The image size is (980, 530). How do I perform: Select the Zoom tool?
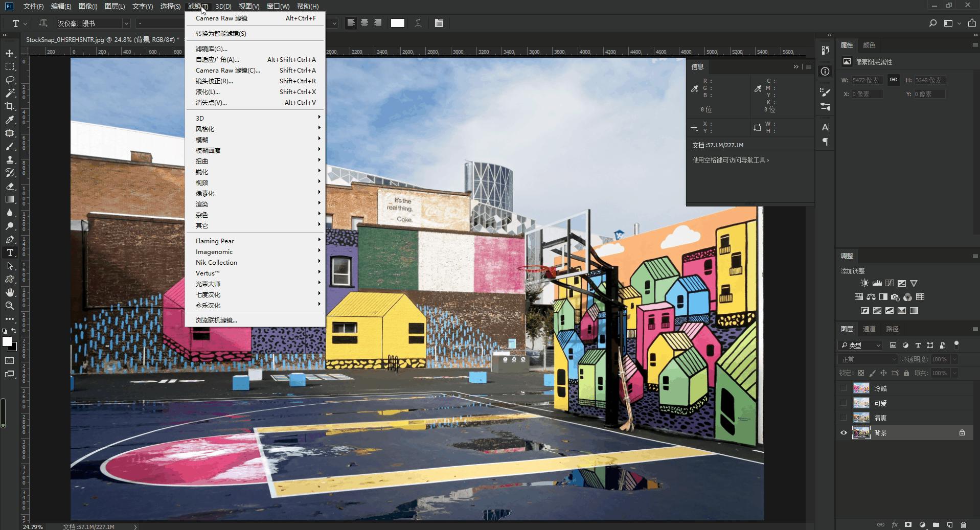pos(10,306)
